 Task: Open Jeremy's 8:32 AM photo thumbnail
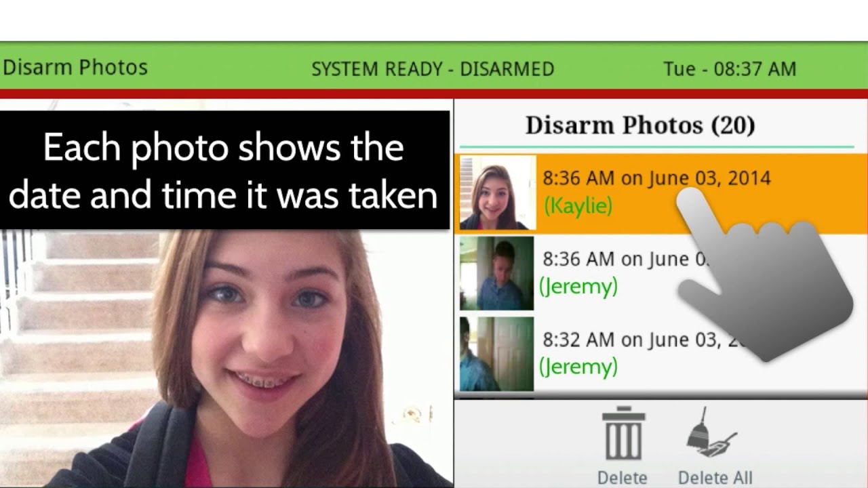(497, 354)
